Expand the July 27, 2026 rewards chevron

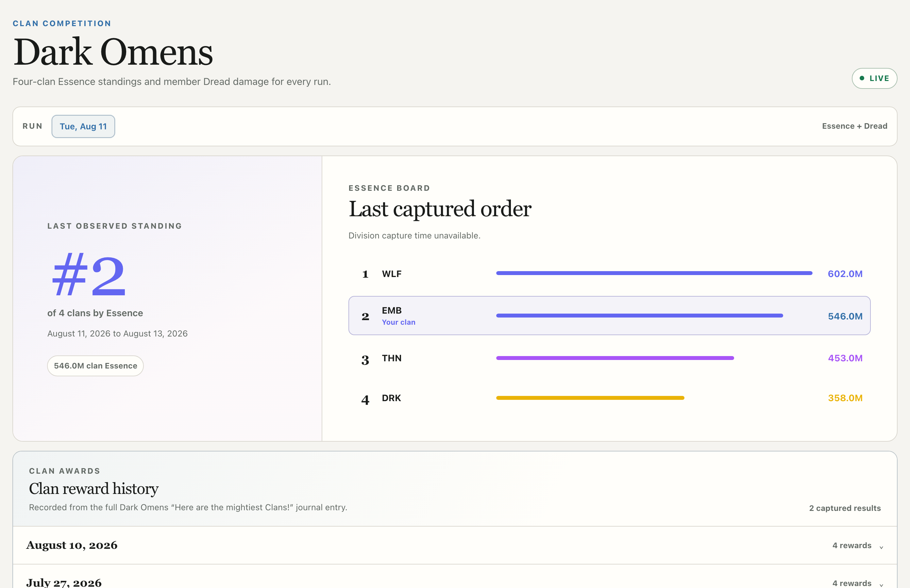tap(881, 585)
